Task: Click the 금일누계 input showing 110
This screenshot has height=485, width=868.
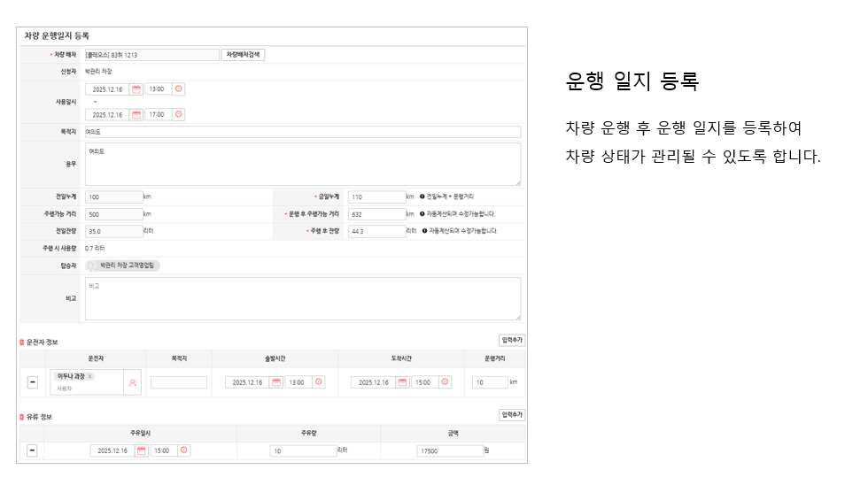Action: pos(376,196)
